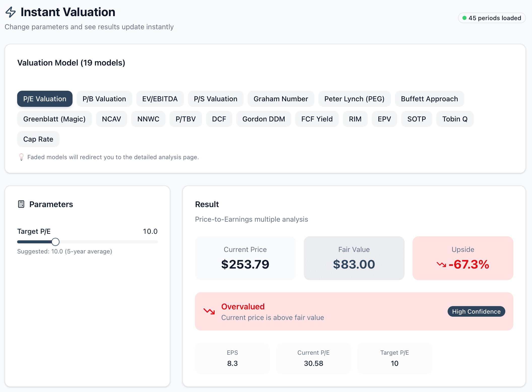Select the EPV model

pos(384,119)
